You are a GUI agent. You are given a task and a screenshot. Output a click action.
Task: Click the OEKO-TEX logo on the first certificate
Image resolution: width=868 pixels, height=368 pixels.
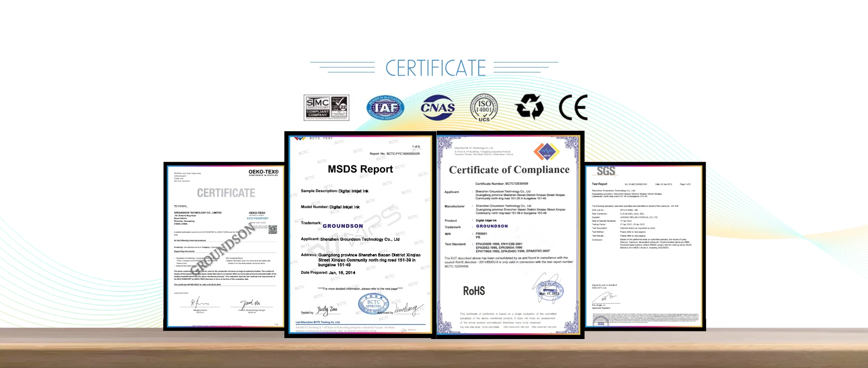point(264,172)
